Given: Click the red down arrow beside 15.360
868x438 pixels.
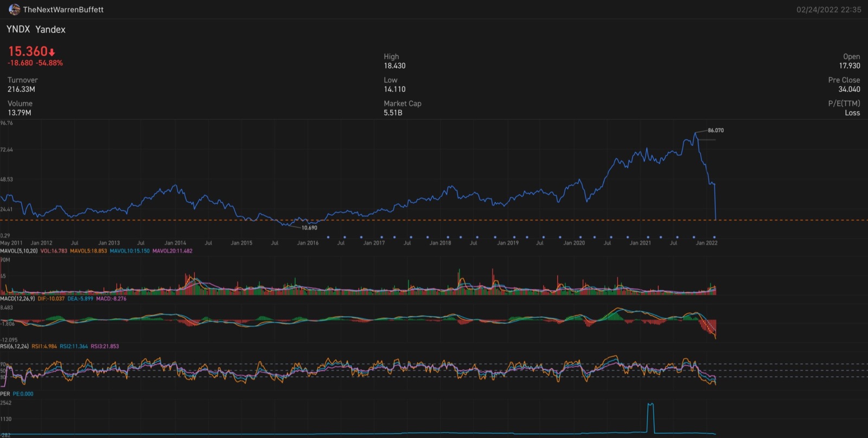Looking at the screenshot, I should coord(52,52).
